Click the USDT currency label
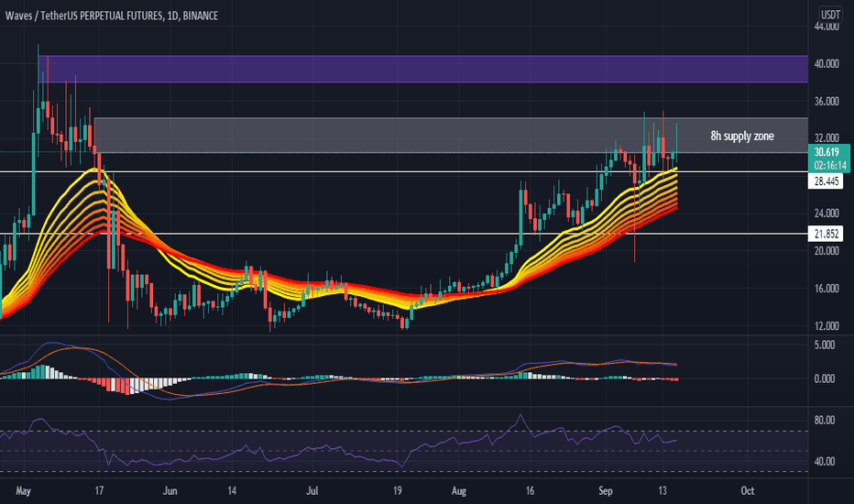Viewport: 854px width, 504px height. (830, 15)
